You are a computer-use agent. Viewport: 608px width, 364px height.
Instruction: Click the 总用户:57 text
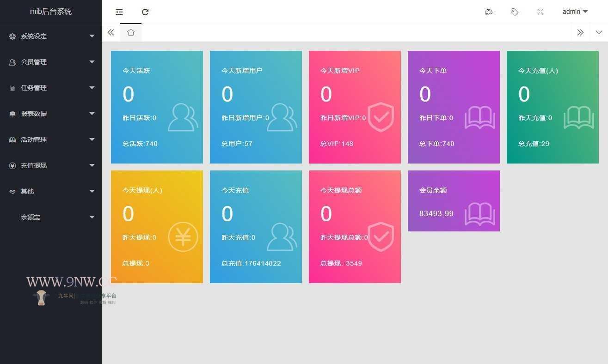pyautogui.click(x=237, y=144)
